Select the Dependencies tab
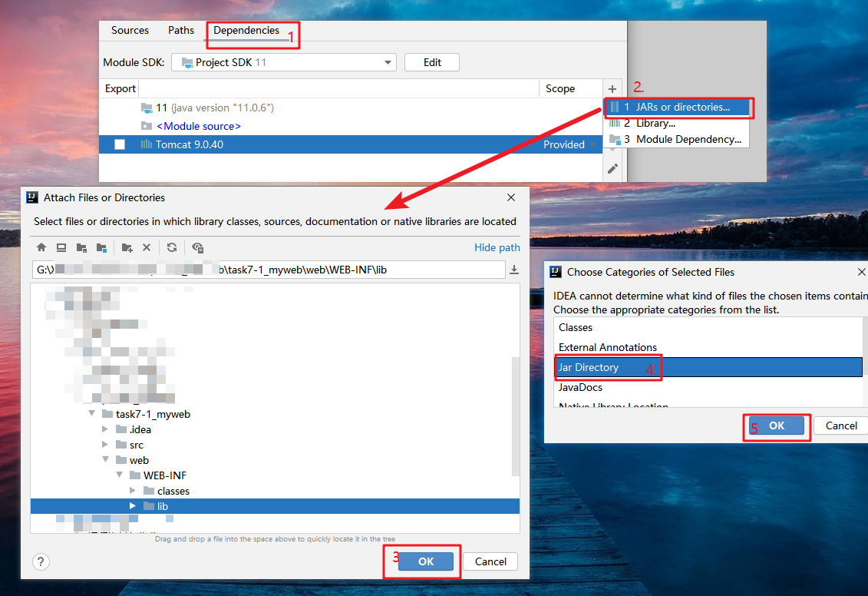 [x=246, y=31]
